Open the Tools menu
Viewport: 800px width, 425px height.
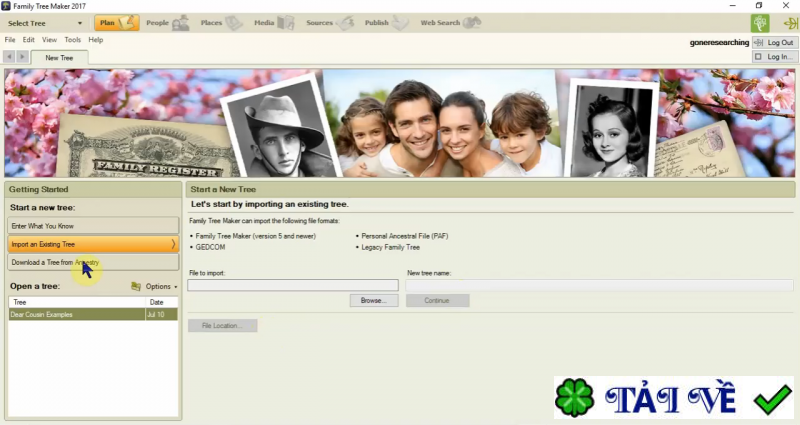pyautogui.click(x=72, y=40)
